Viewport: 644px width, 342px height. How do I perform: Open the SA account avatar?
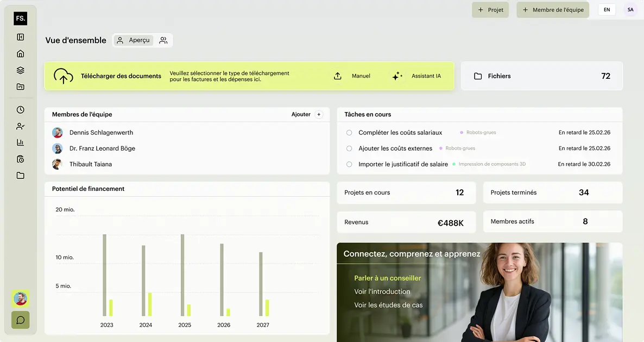630,10
